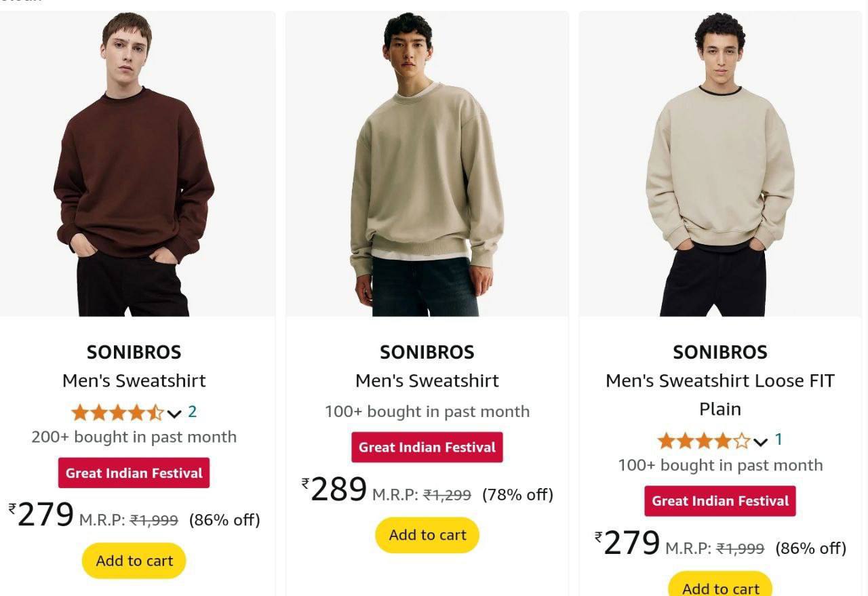
Task: Open "Men's Sweatshirt Loose FIT Plain" title
Action: [x=720, y=394]
